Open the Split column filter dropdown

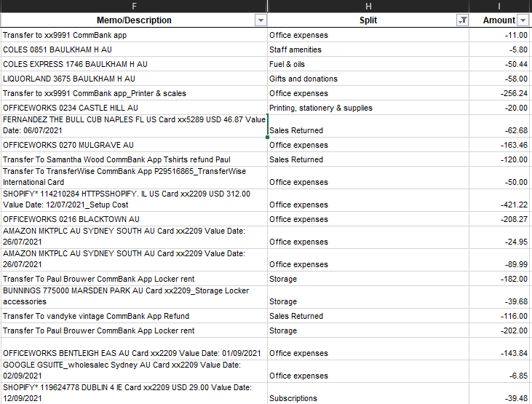click(x=462, y=20)
